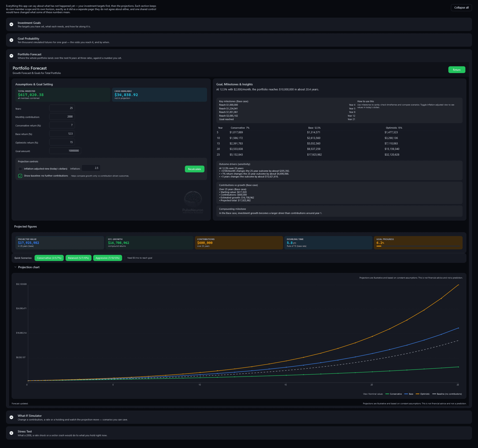Apply Conservative (3/5/7%) quick scenario
Image resolution: width=478 pixels, height=448 pixels.
coord(49,258)
